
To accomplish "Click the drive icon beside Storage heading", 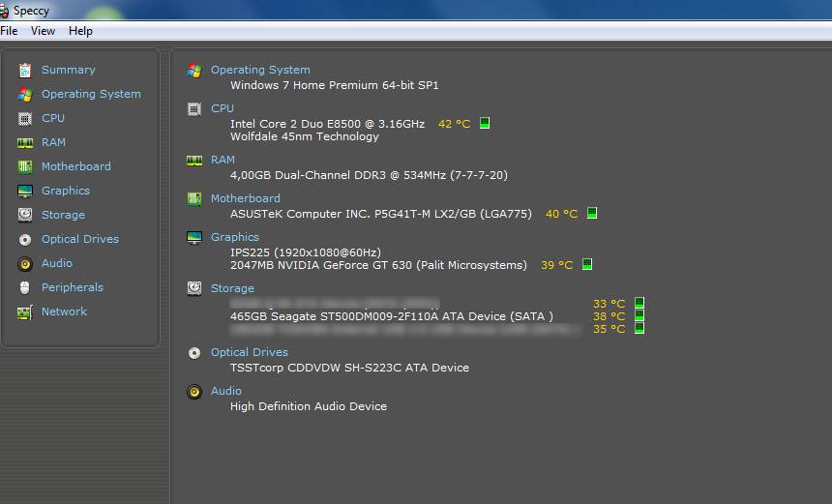I will 194,288.
